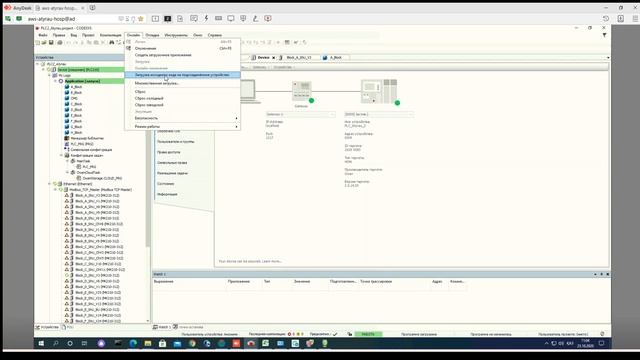Open Task View on remote taskbar
The width and height of the screenshot is (640, 360).
coord(84,344)
